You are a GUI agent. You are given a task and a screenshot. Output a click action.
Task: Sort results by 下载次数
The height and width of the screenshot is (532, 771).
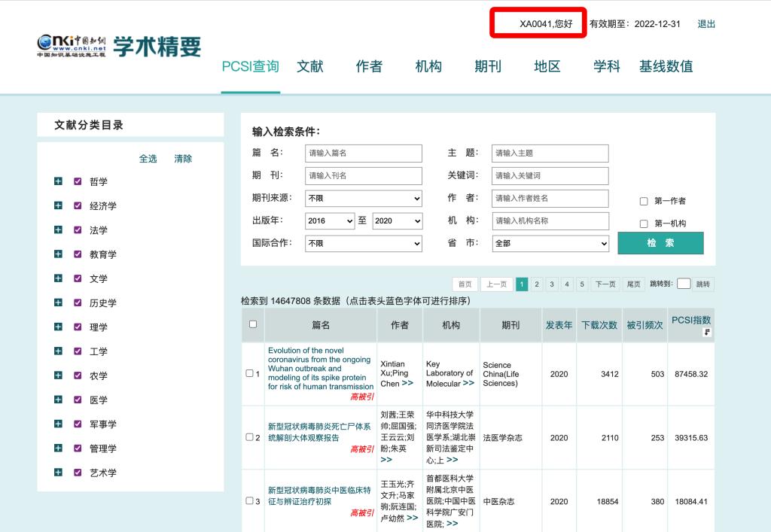(x=599, y=325)
